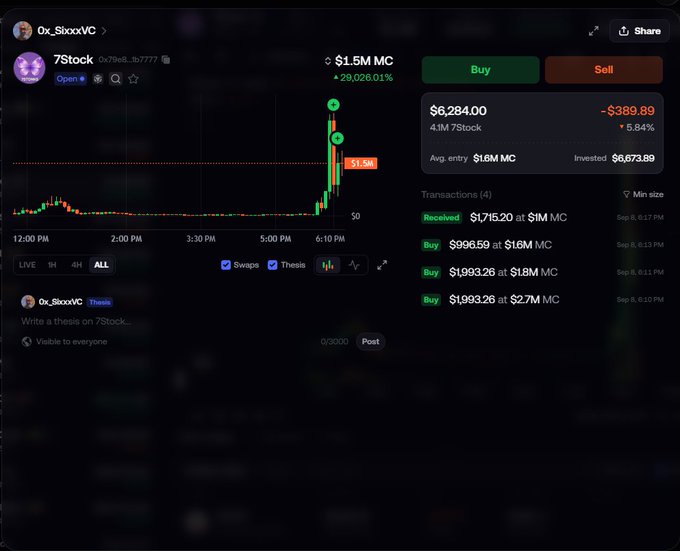
Task: Click the orange $1.5M price label on chart
Action: coord(361,163)
